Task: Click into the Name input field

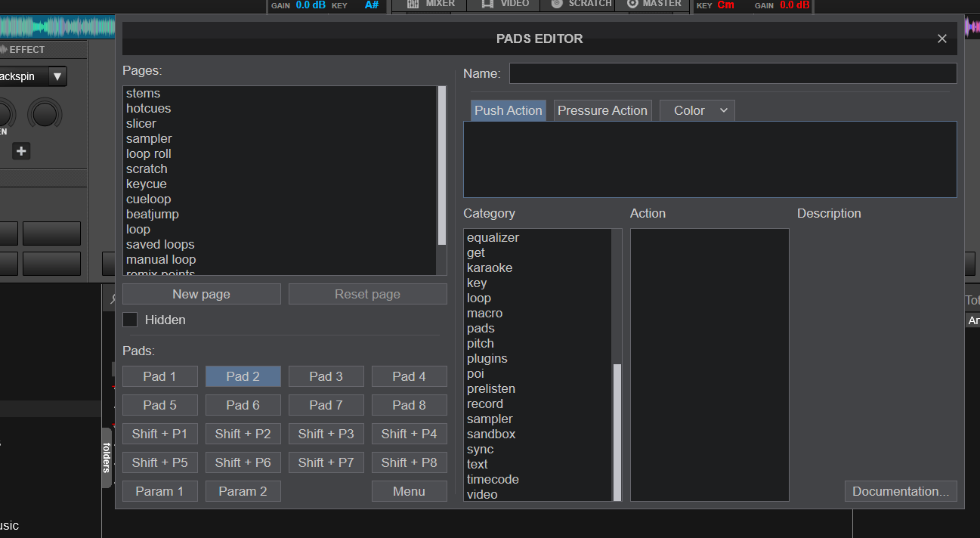Action: (x=733, y=73)
